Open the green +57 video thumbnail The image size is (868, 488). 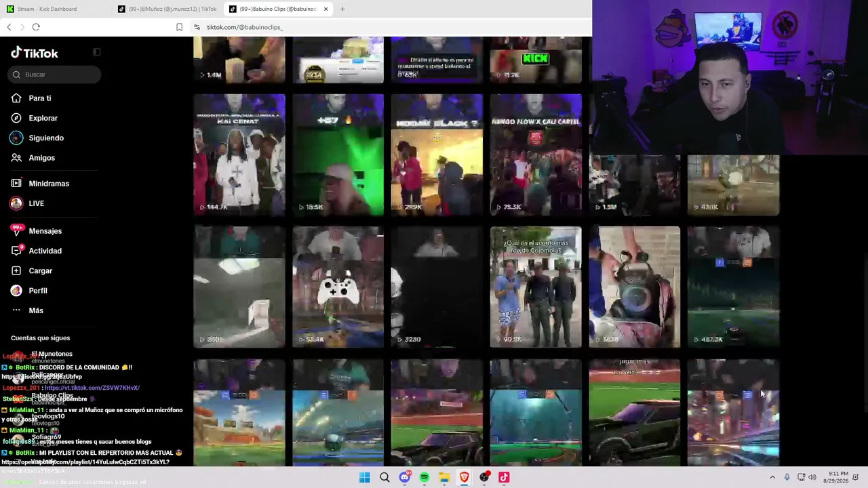(338, 155)
